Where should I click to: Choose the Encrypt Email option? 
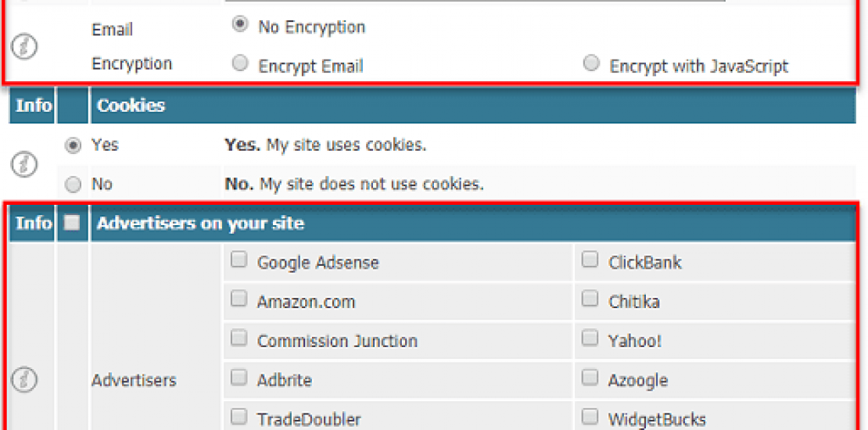(x=241, y=63)
